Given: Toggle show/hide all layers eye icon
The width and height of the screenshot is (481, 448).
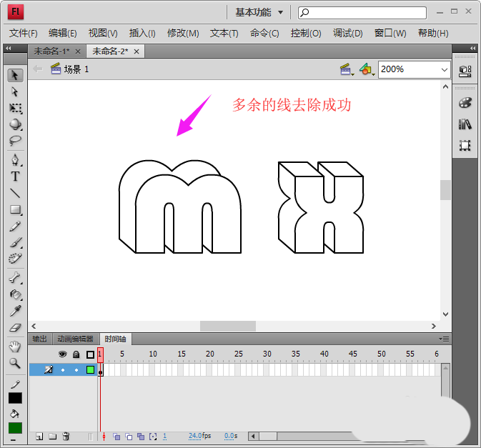Looking at the screenshot, I should [x=63, y=354].
